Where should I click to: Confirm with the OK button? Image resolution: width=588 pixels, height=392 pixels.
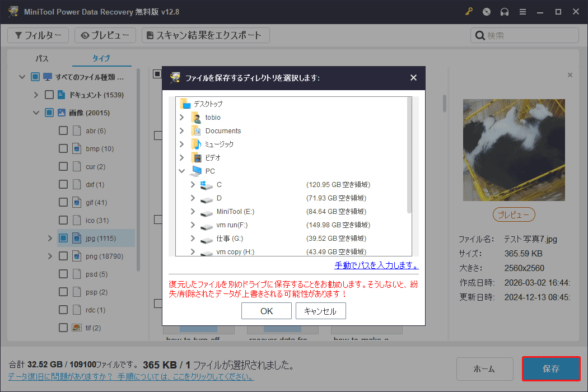267,311
